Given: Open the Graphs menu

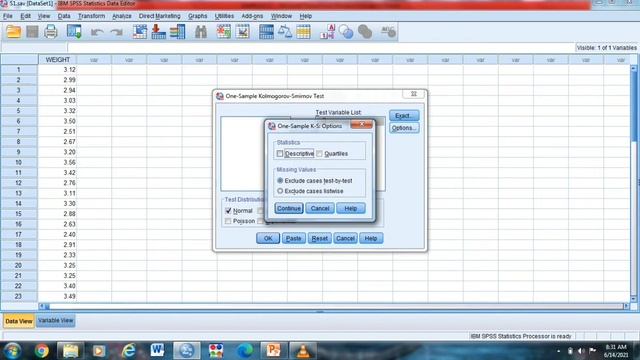Looking at the screenshot, I should [x=198, y=16].
